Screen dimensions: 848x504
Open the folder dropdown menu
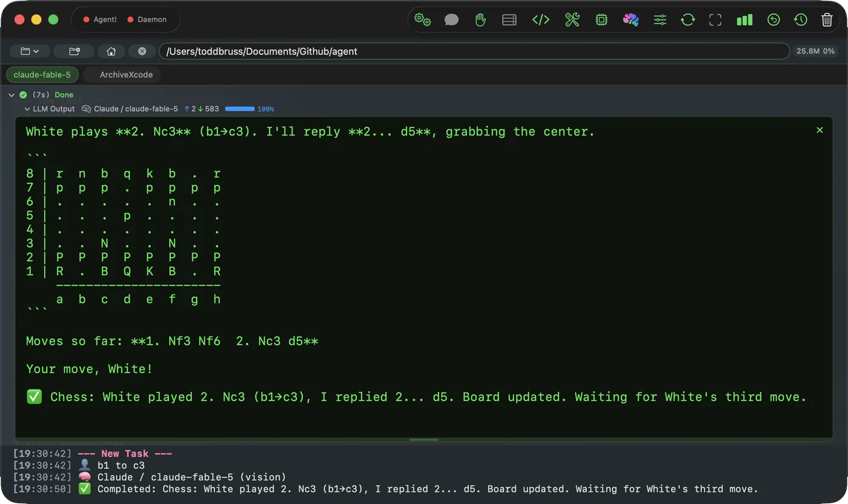click(29, 51)
